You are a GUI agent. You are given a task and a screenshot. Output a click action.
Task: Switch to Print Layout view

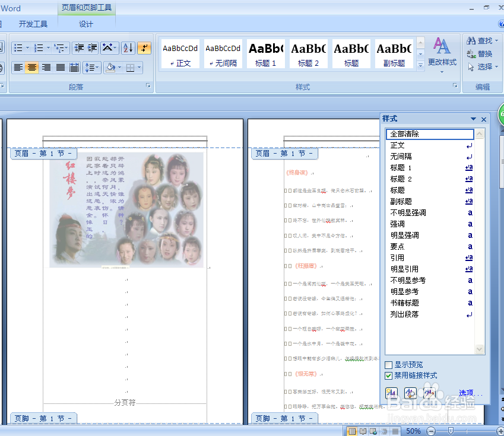pos(352,431)
